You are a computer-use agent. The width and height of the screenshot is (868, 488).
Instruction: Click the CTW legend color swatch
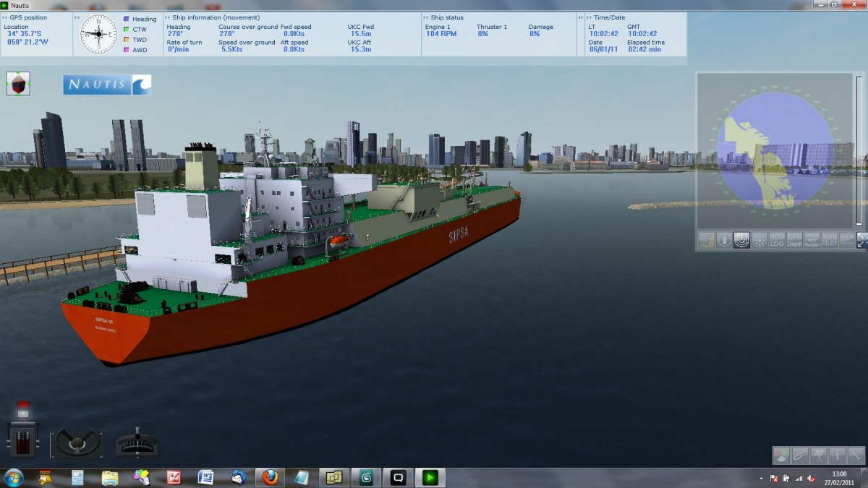[x=127, y=30]
